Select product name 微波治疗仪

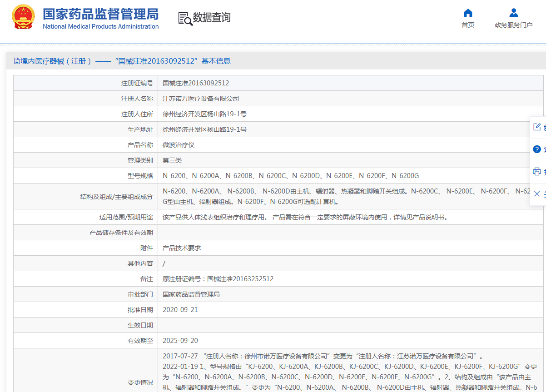click(x=179, y=145)
